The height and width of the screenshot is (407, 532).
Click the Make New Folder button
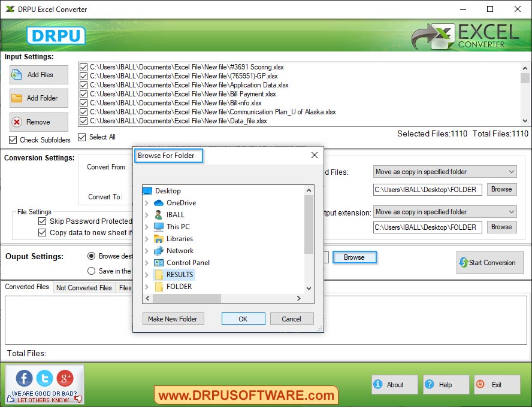point(173,318)
